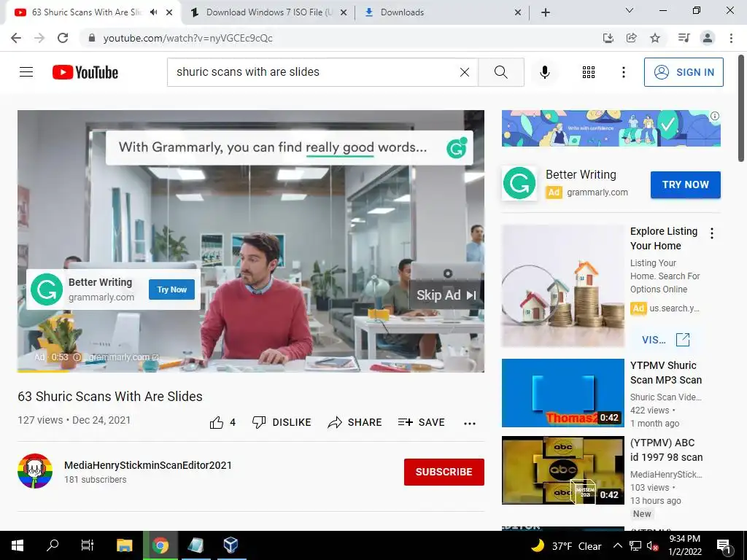
Task: Click the muted volume tray icon
Action: click(652, 545)
